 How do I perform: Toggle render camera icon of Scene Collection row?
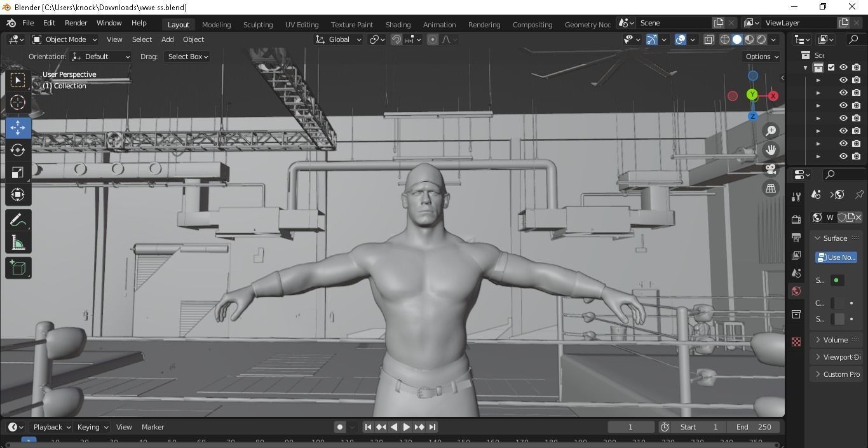pos(857,67)
